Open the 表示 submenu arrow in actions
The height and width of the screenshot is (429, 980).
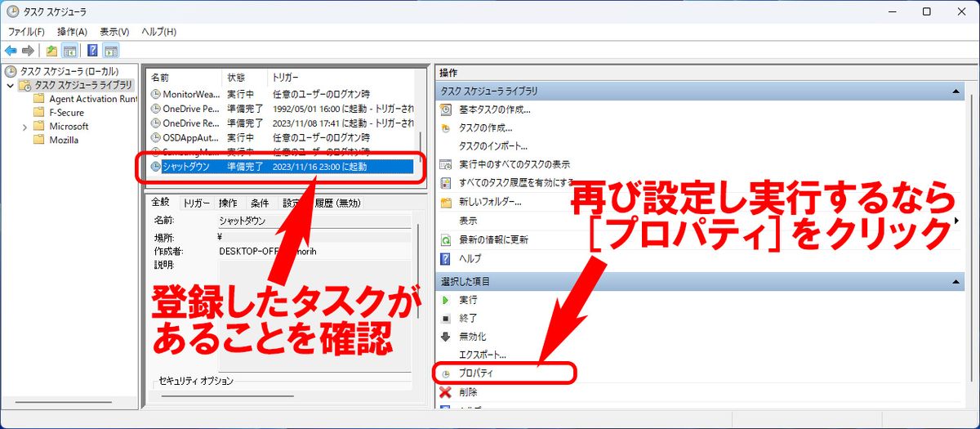coord(958,221)
